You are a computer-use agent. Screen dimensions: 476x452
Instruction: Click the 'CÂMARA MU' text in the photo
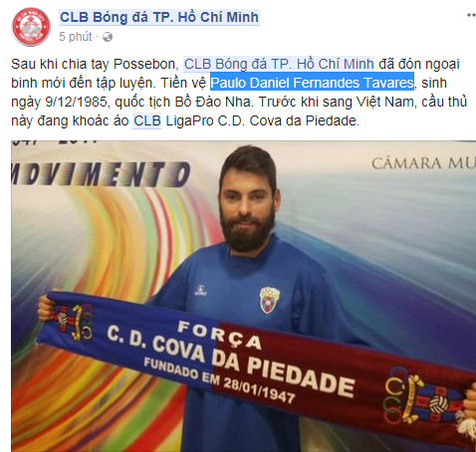[423, 163]
